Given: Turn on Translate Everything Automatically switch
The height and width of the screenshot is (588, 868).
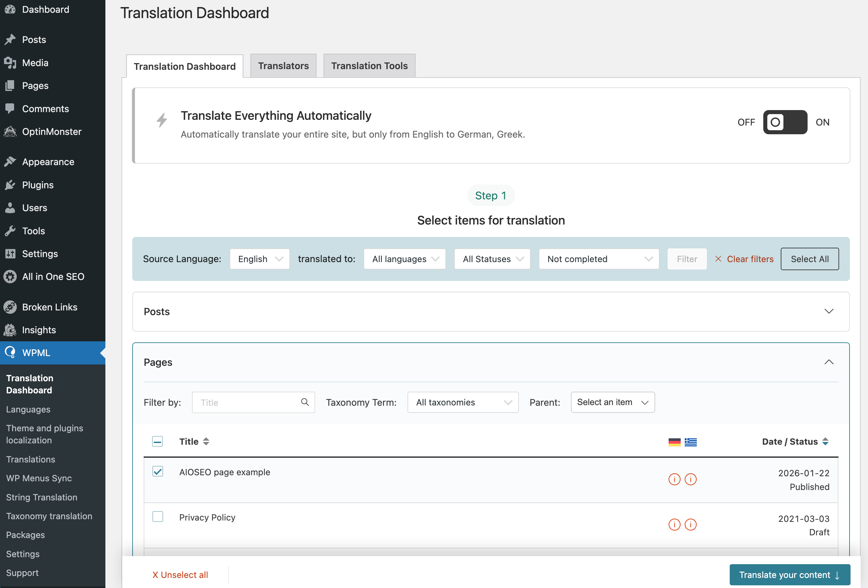Looking at the screenshot, I should tap(785, 122).
